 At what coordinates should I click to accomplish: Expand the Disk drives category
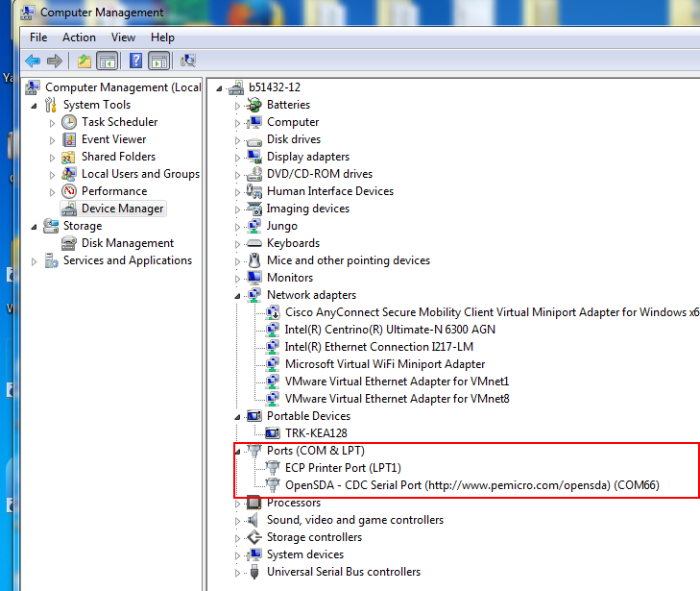coord(237,140)
